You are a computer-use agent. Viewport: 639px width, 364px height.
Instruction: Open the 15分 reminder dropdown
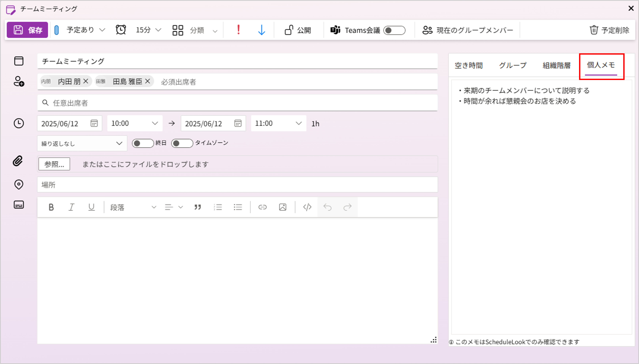[x=148, y=30]
